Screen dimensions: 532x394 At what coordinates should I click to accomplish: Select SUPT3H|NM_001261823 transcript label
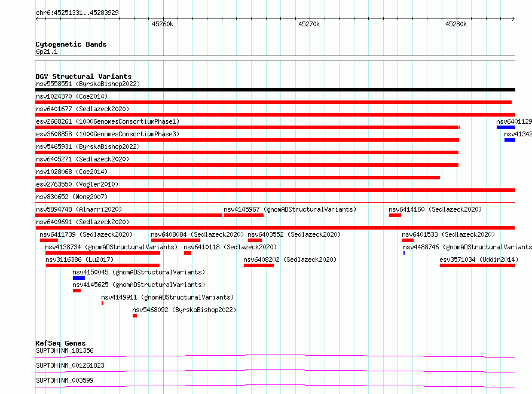(70, 365)
